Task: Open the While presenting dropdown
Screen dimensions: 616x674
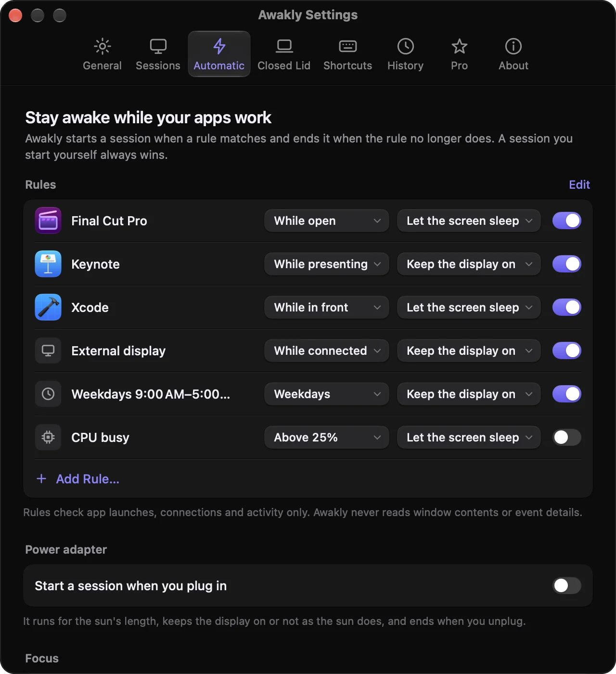Action: coord(326,264)
